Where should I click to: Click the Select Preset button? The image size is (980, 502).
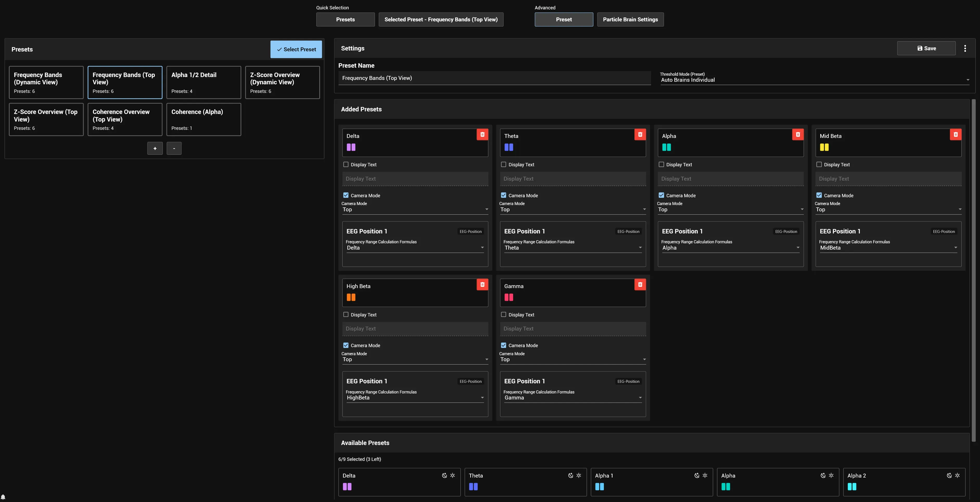[296, 49]
